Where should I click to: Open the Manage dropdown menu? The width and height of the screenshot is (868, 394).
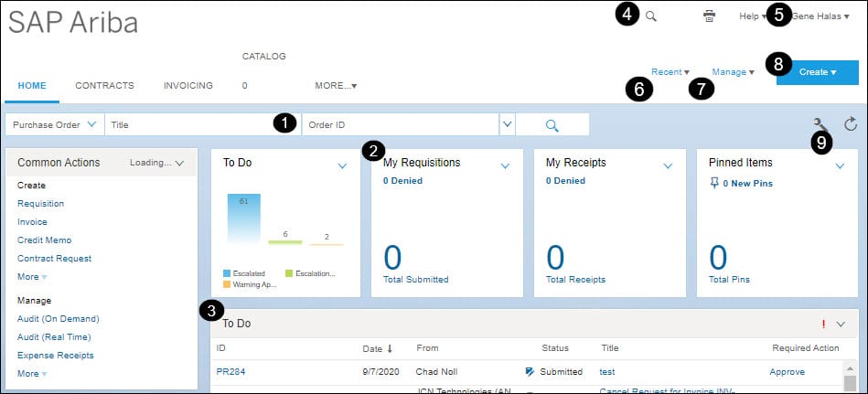tap(733, 71)
